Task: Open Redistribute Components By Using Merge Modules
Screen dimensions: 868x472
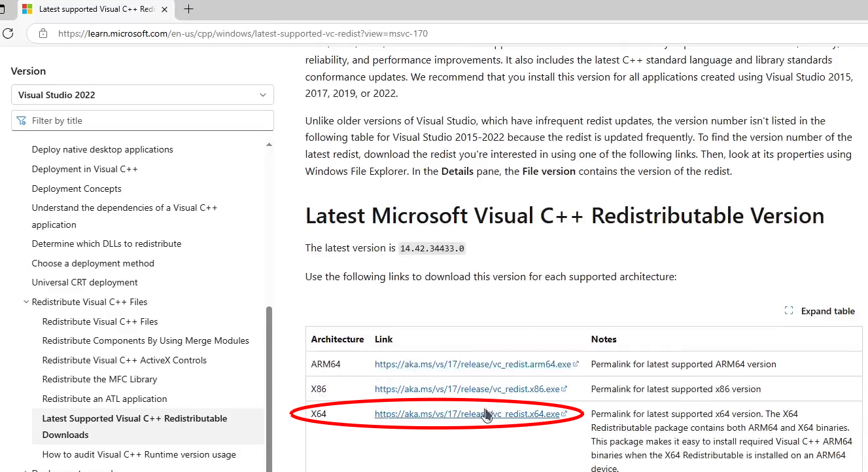Action: (x=146, y=340)
